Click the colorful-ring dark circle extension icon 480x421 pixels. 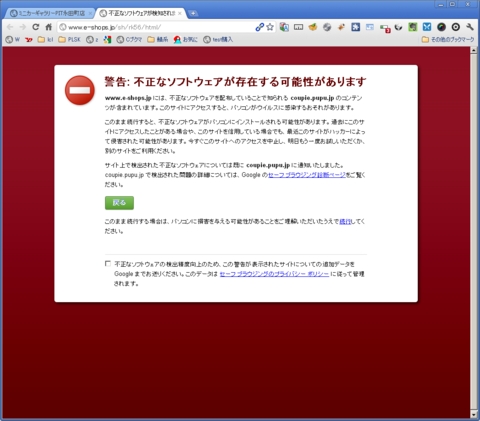pyautogui.click(x=441, y=27)
